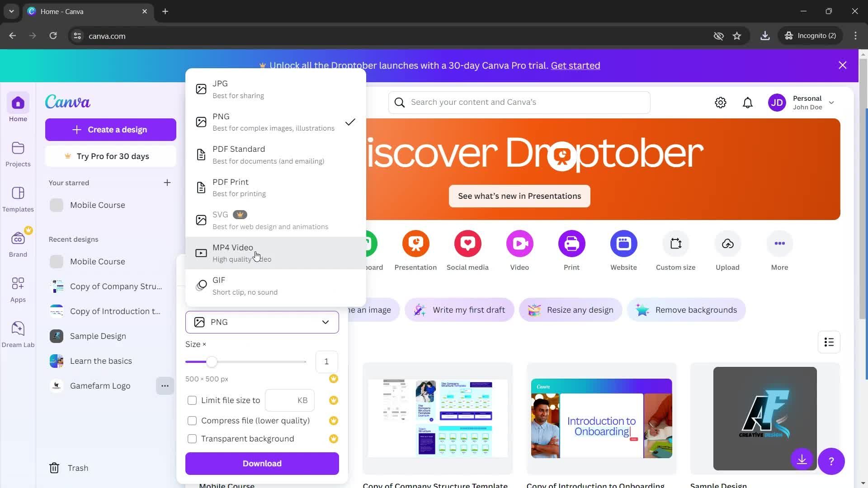The image size is (868, 488).
Task: Open the notifications bell
Action: click(748, 103)
